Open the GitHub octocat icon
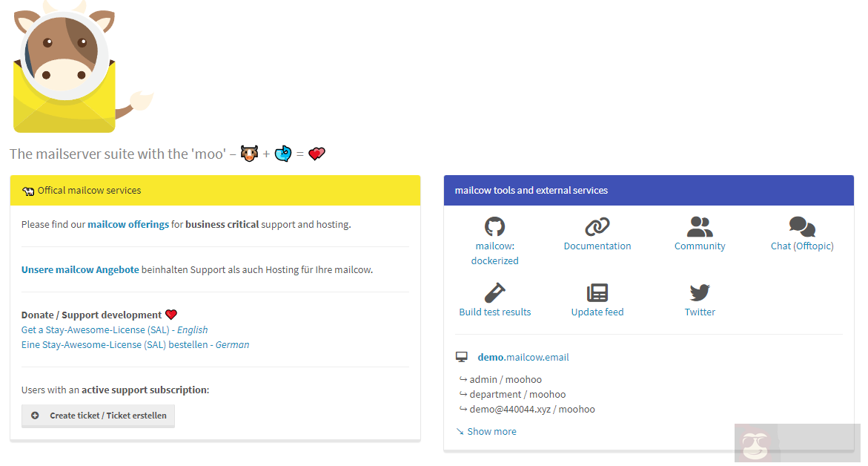This screenshot has height=466, width=868. [x=494, y=226]
